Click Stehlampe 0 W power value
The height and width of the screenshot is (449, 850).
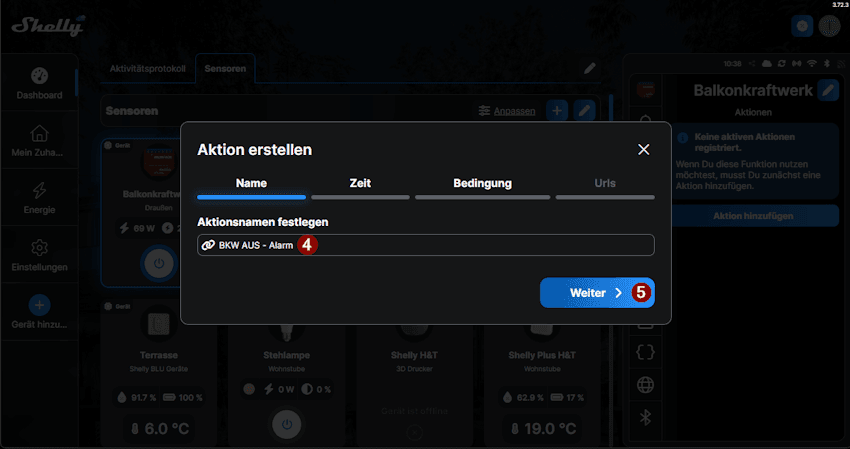[x=279, y=389]
